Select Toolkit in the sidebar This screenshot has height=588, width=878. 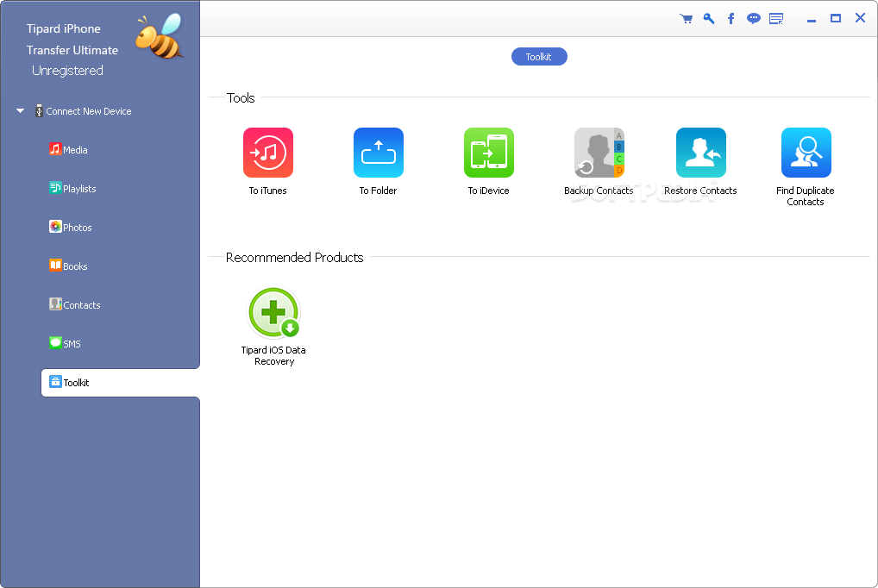(x=121, y=383)
